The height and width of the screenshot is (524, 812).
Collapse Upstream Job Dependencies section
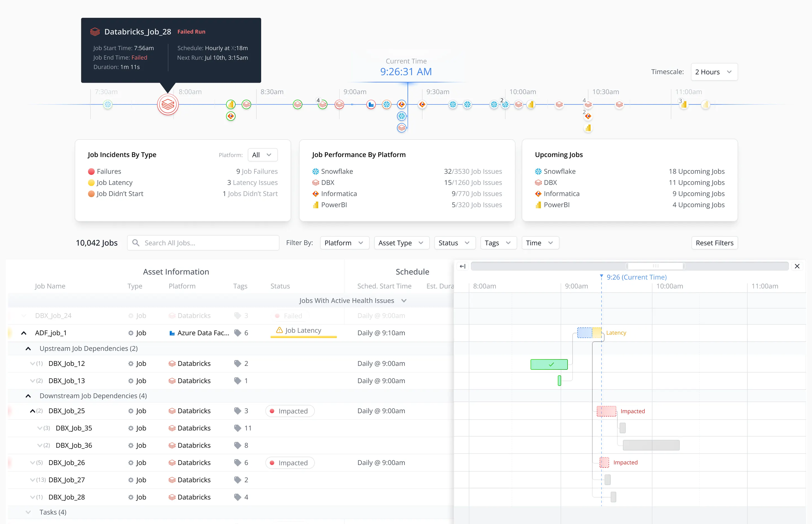point(28,348)
